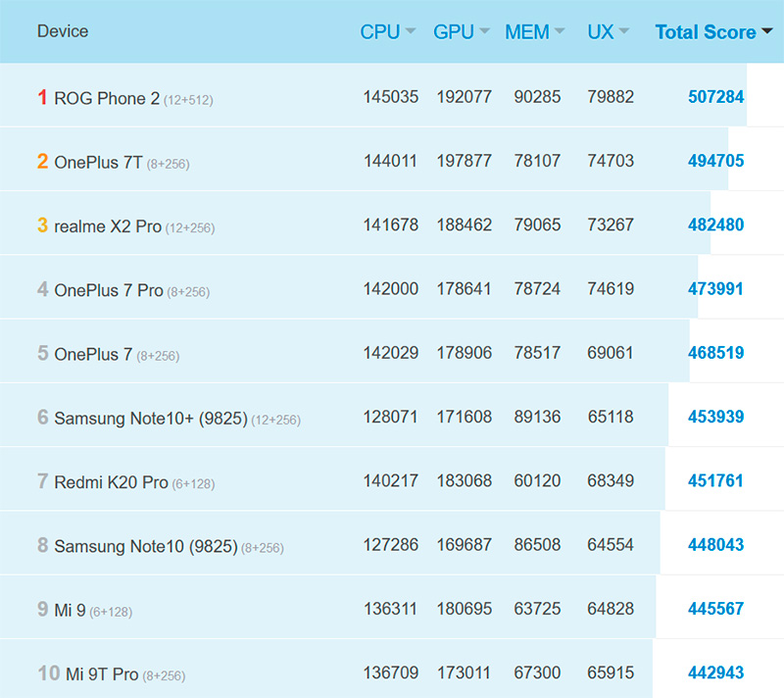Image resolution: width=784 pixels, height=698 pixels.
Task: Sort by CPU column arrow
Action: click(411, 32)
